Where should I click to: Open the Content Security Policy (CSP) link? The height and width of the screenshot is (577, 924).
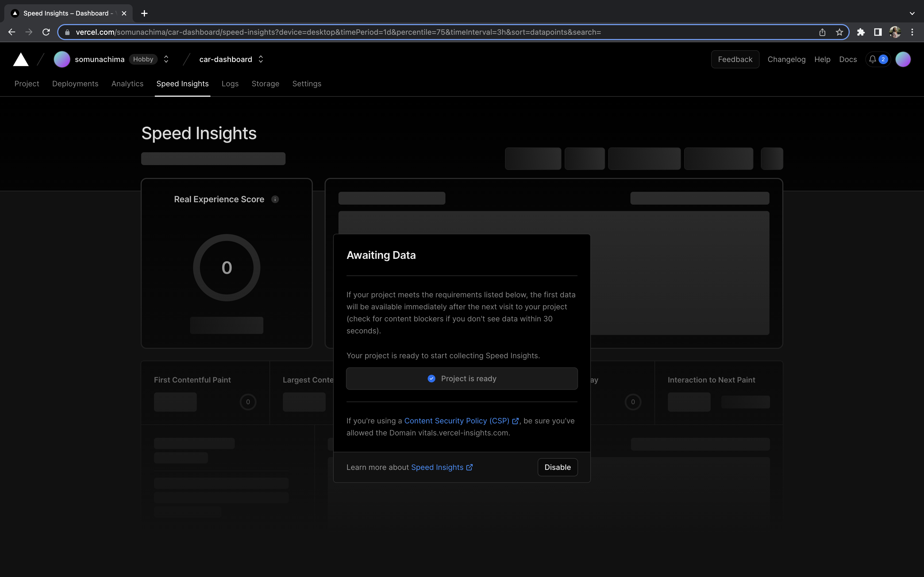pos(457,420)
